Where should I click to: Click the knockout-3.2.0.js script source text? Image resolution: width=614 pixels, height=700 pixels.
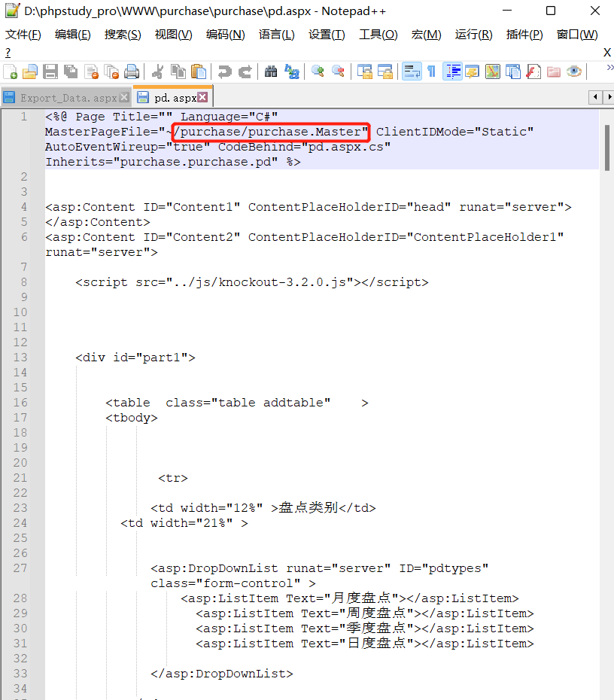260,282
